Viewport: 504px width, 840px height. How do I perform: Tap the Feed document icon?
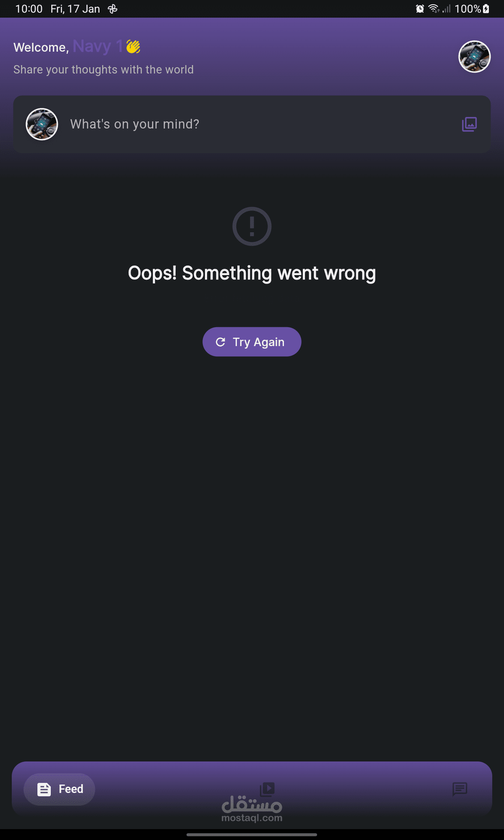pyautogui.click(x=44, y=790)
